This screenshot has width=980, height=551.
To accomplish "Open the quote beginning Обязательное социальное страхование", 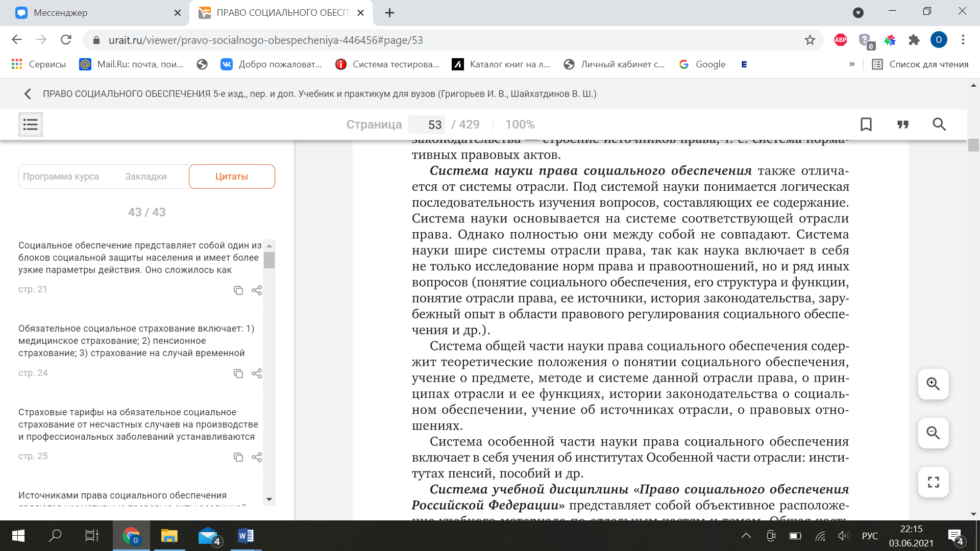I will [x=136, y=341].
